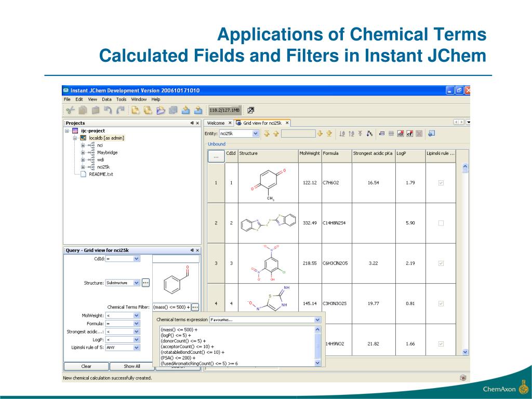The height and width of the screenshot is (399, 532).
Task: Click the benzaldehyde query structure thumbnail
Action: coord(176,282)
